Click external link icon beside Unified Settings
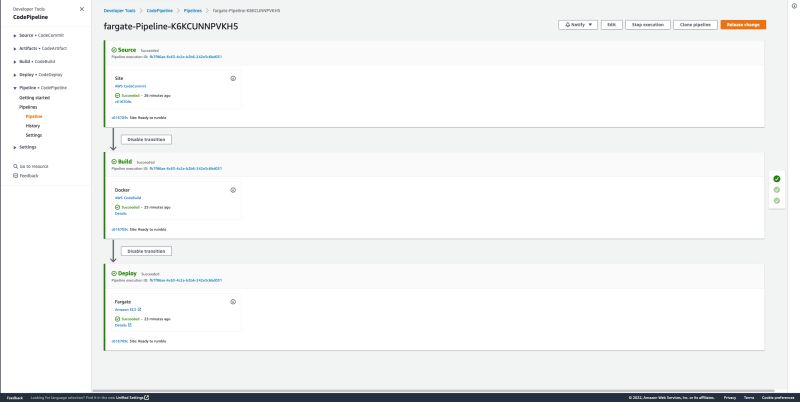 (146, 397)
